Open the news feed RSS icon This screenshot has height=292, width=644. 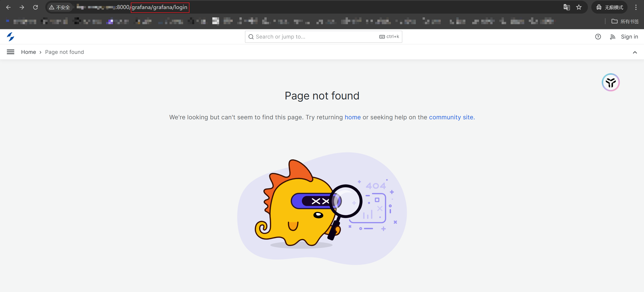tap(613, 37)
